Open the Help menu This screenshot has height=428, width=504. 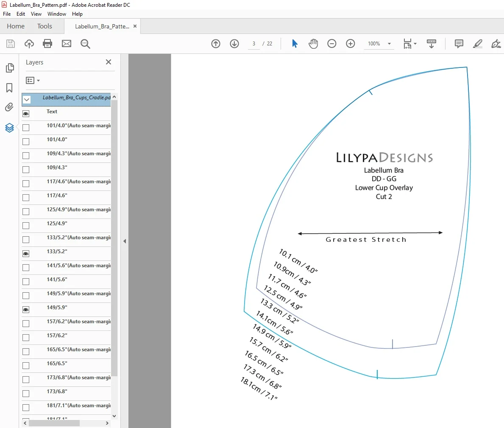[x=77, y=14]
